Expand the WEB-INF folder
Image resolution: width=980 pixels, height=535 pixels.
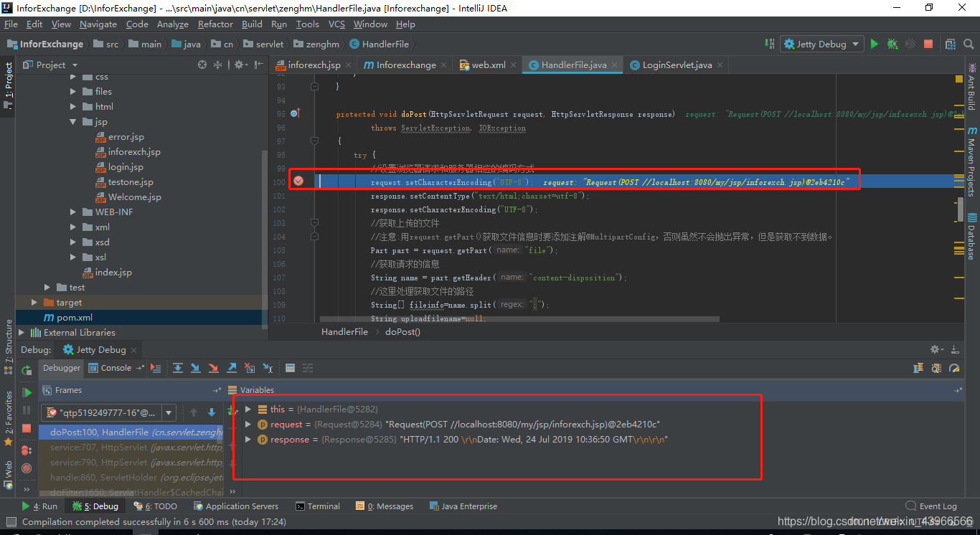tap(73, 212)
